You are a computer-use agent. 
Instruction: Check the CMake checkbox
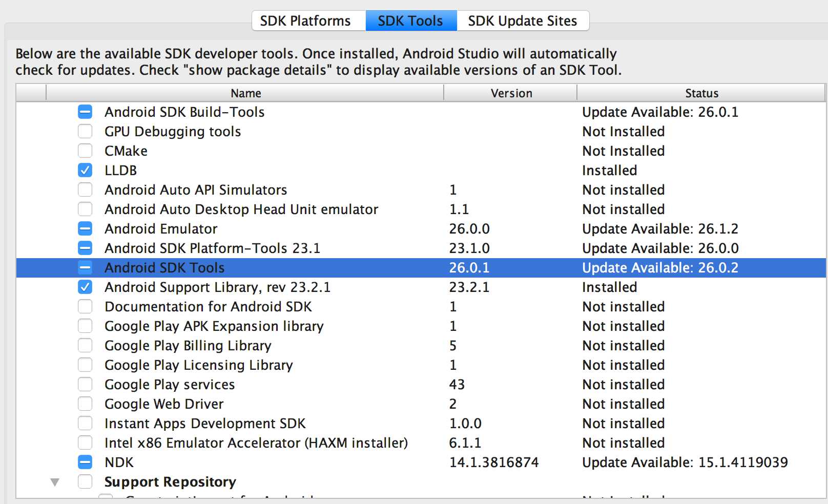[85, 151]
